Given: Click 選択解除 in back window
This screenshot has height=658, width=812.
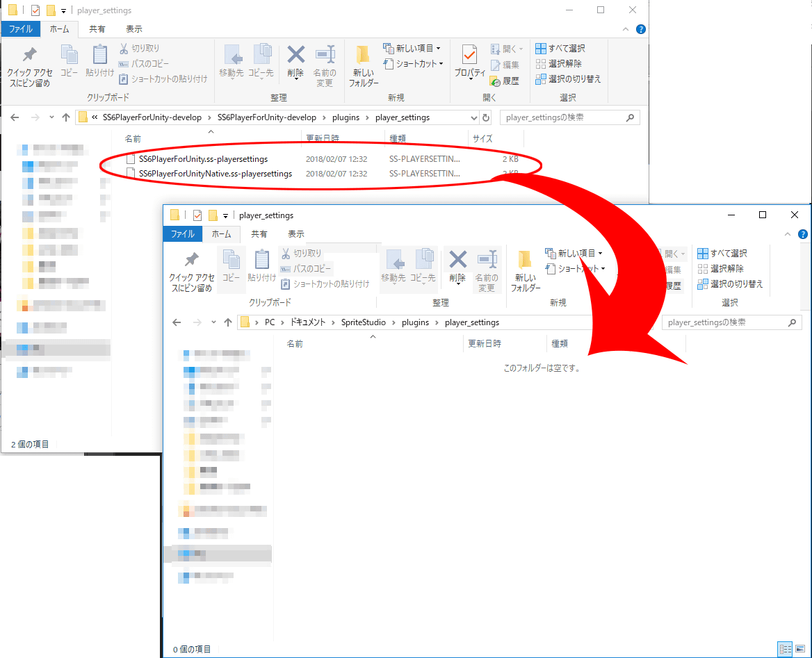Looking at the screenshot, I should pos(559,64).
